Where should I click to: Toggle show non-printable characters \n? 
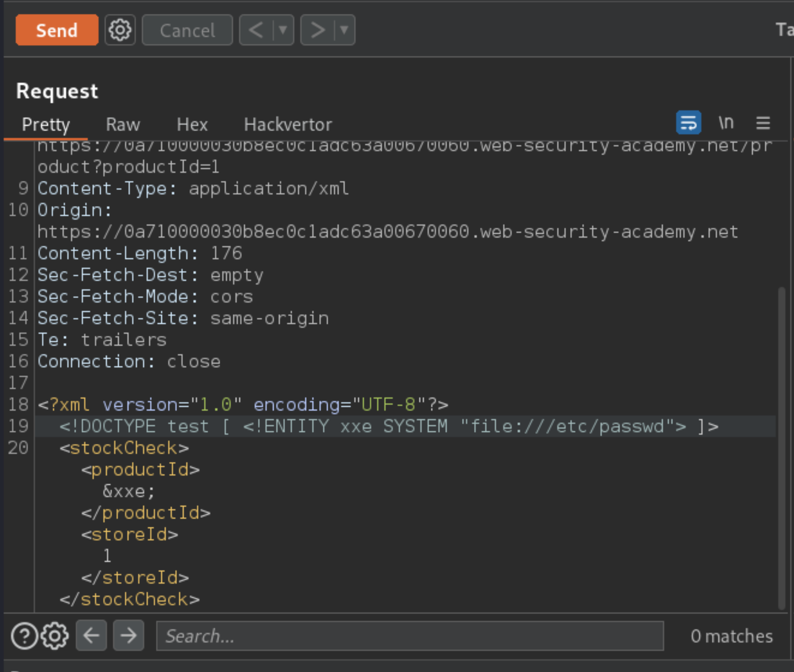tap(726, 122)
